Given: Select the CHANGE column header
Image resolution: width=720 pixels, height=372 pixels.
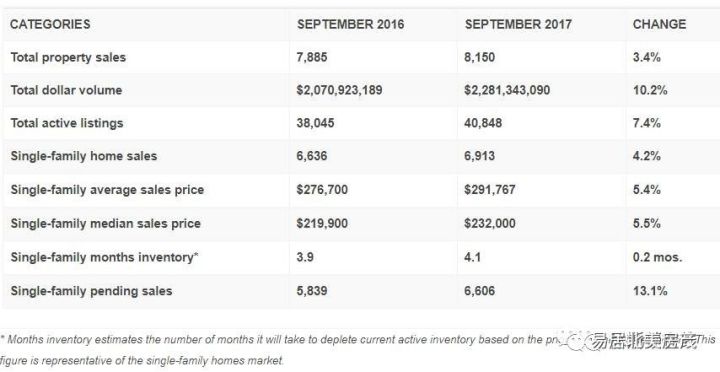Looking at the screenshot, I should click(x=659, y=24).
